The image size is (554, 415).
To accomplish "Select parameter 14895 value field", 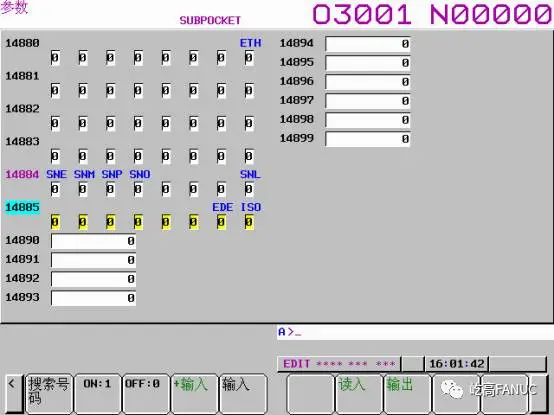I will click(367, 63).
